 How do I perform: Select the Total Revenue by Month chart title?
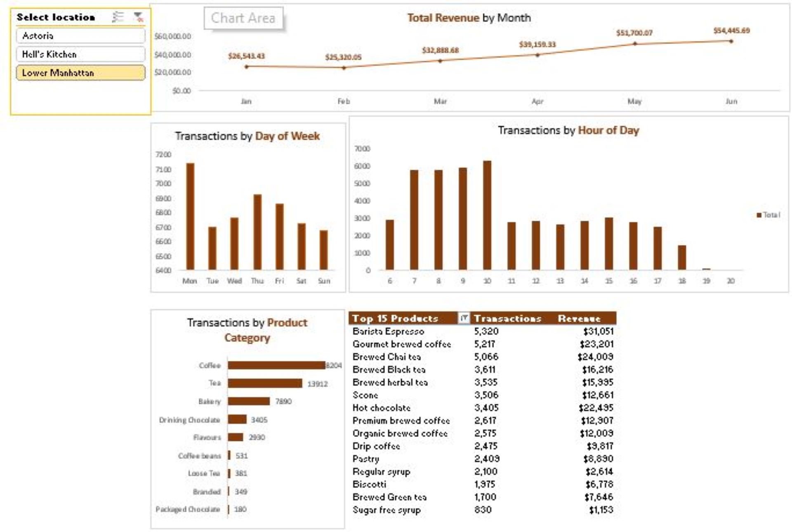(x=468, y=18)
